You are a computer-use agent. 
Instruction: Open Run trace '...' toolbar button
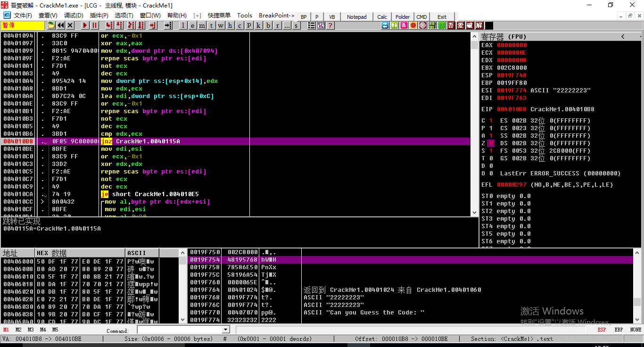tap(287, 25)
